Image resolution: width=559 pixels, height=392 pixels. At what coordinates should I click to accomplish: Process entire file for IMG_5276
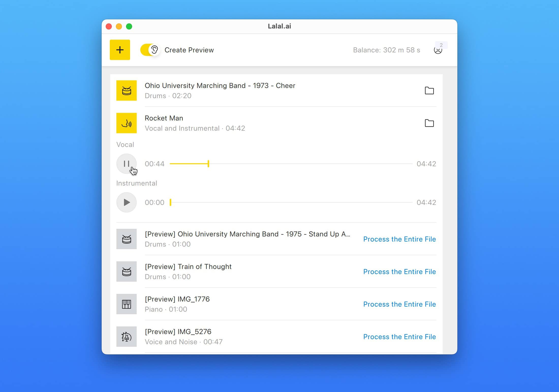[399, 337]
